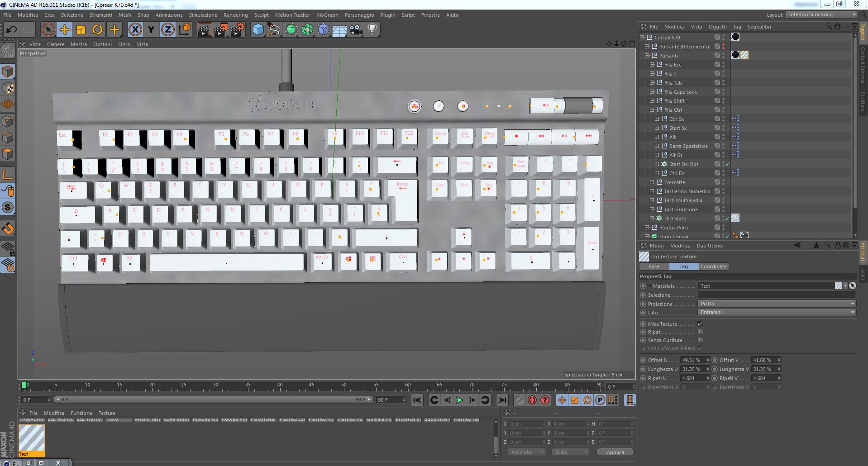
Task: Tick the Senza Cuciture checkbox
Action: (700, 340)
